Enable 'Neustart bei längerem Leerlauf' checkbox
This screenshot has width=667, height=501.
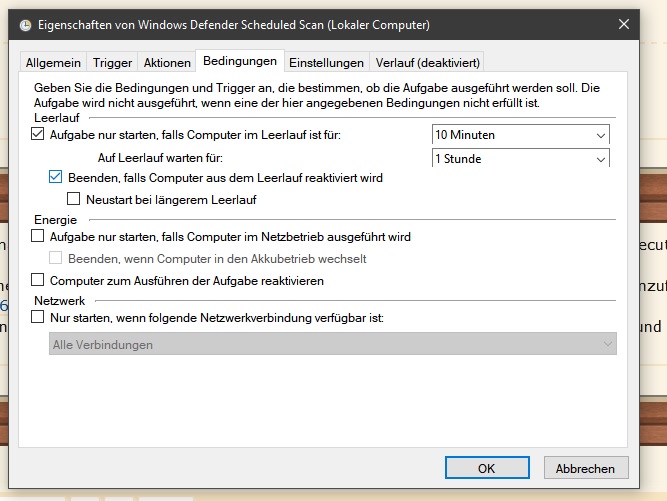[x=73, y=199]
